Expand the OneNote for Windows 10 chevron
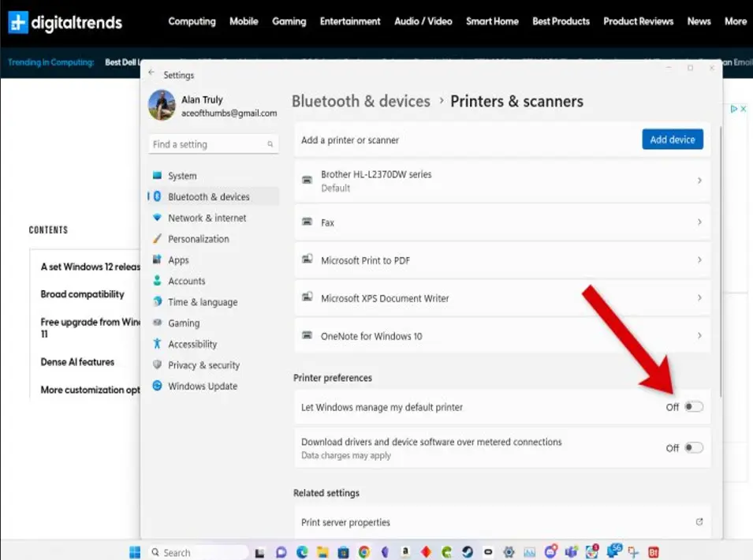Viewport: 753px width, 560px height. 699,336
